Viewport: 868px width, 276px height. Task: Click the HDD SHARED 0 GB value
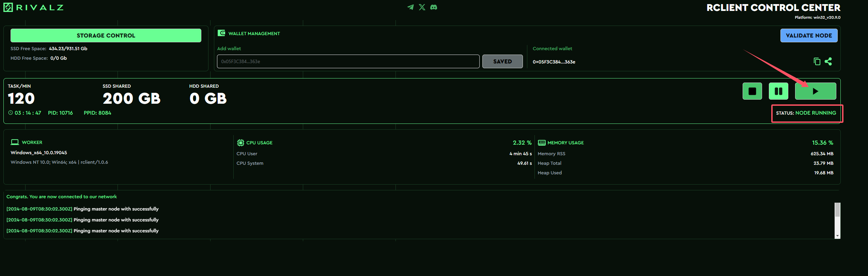click(208, 99)
